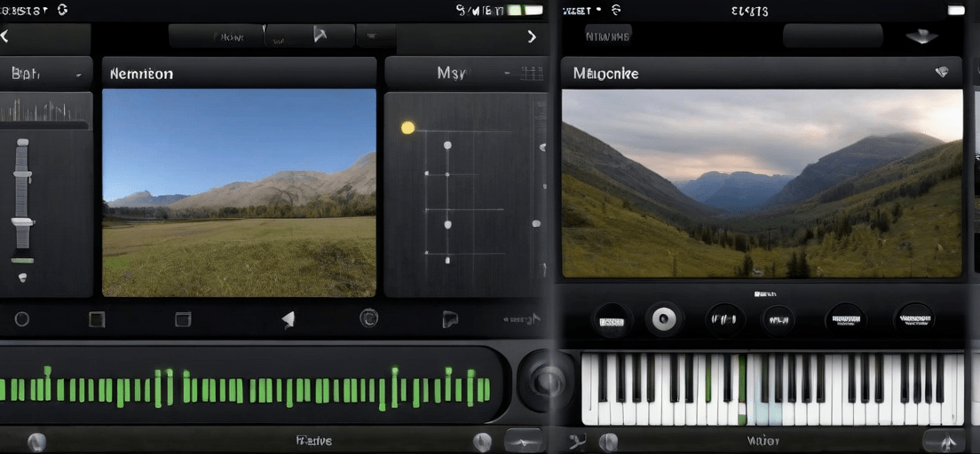Open the Nemrieon panel header
980x454 pixels.
[239, 73]
